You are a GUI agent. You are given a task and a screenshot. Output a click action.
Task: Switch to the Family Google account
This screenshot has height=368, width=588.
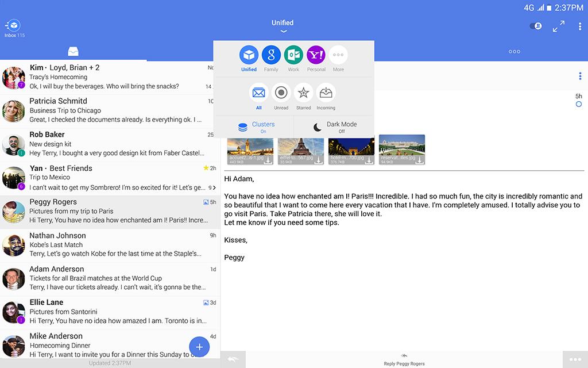click(x=271, y=56)
